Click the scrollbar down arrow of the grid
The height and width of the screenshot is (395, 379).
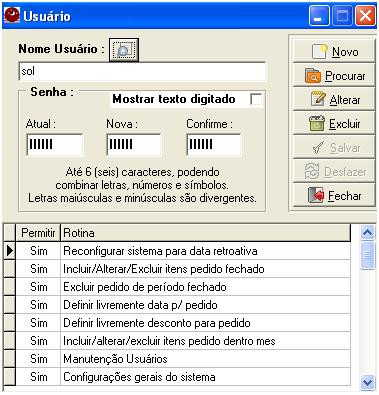[x=367, y=382]
